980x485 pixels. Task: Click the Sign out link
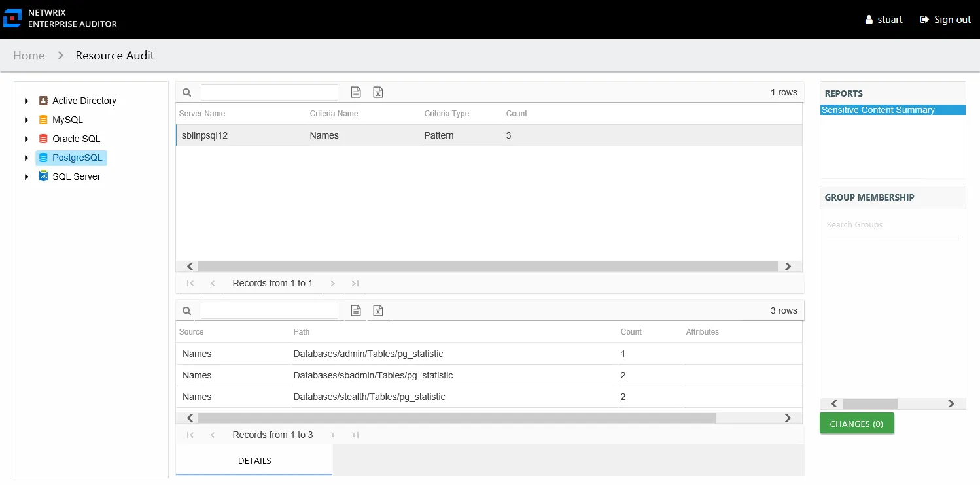click(x=945, y=20)
